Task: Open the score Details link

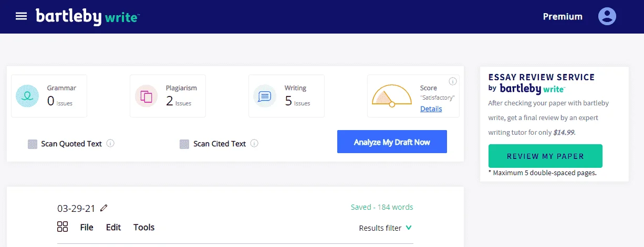Action: click(431, 109)
